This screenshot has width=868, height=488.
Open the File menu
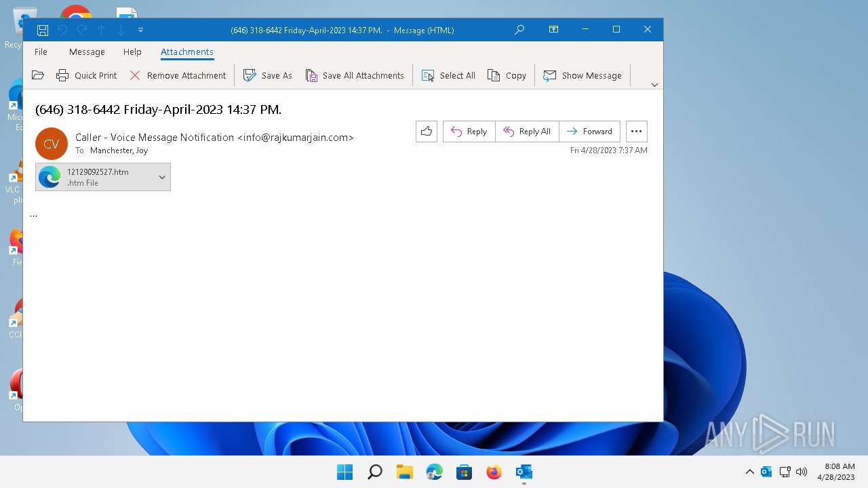coord(41,52)
